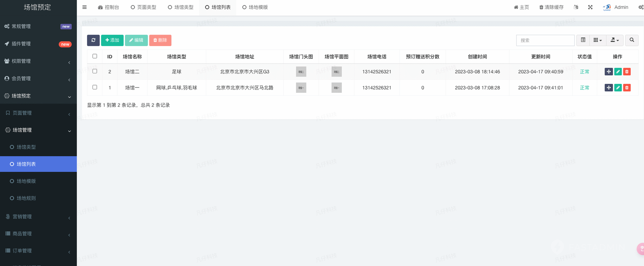644x266 pixels.
Task: Click 场馆门头图 thumbnail for 场馆二
Action: (x=301, y=72)
